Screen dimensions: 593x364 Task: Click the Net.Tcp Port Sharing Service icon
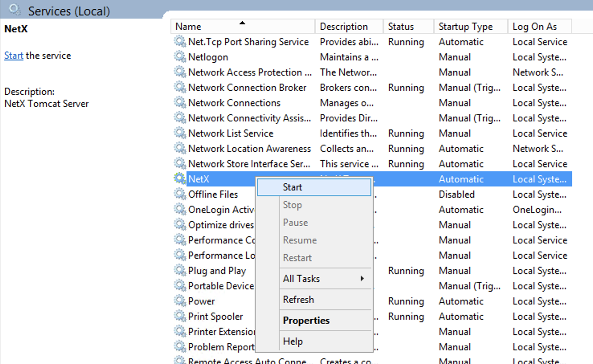[x=180, y=41]
